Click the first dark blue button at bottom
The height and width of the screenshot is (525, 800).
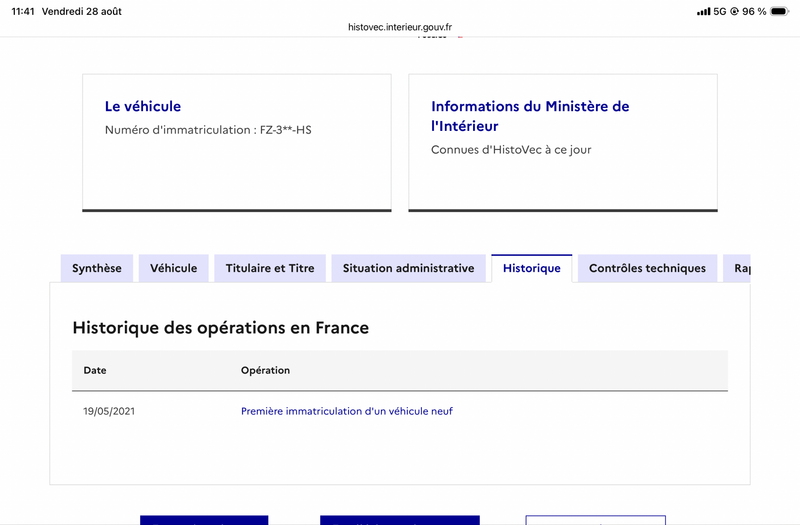(204, 520)
